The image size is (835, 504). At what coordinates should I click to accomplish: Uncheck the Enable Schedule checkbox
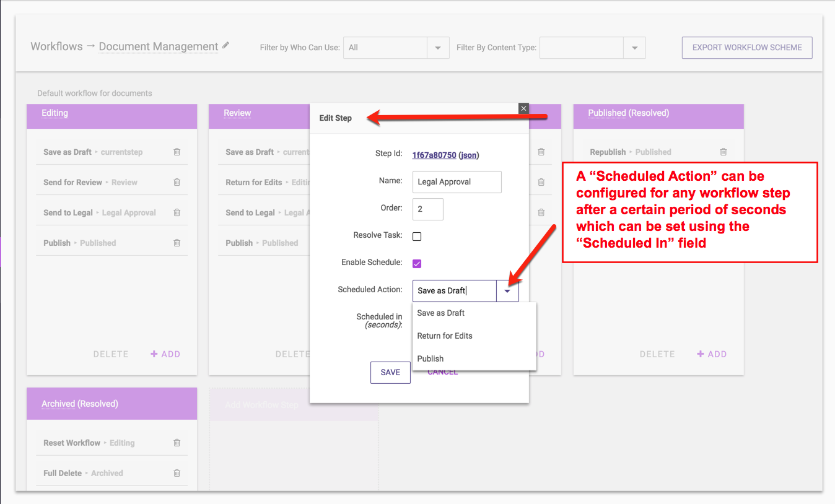click(x=417, y=263)
